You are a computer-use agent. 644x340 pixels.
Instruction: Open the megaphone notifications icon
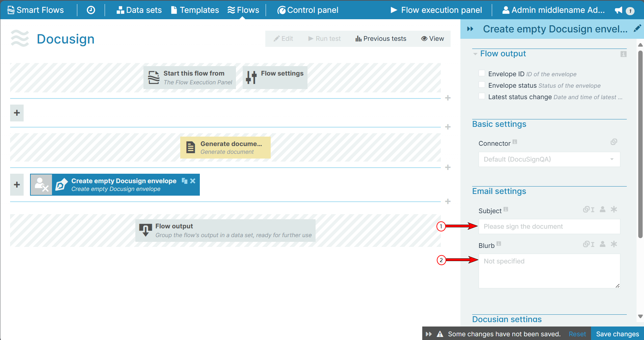click(x=620, y=10)
